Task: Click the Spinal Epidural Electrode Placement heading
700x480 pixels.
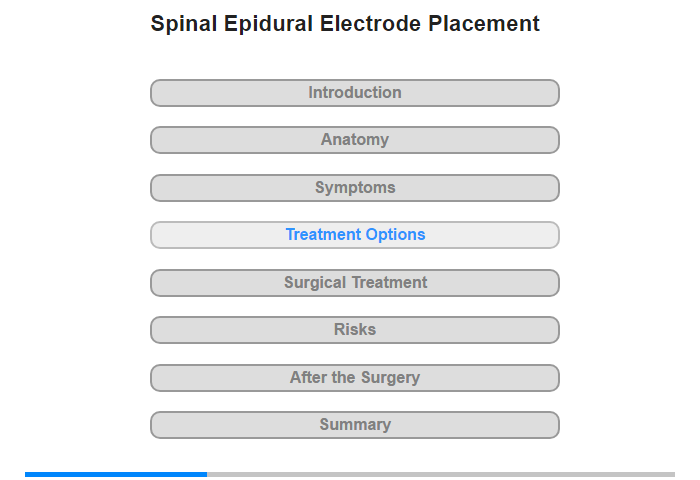Action: click(345, 24)
